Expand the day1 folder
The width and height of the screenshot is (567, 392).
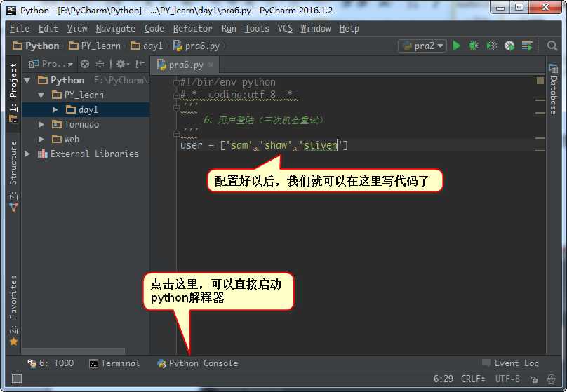point(55,110)
